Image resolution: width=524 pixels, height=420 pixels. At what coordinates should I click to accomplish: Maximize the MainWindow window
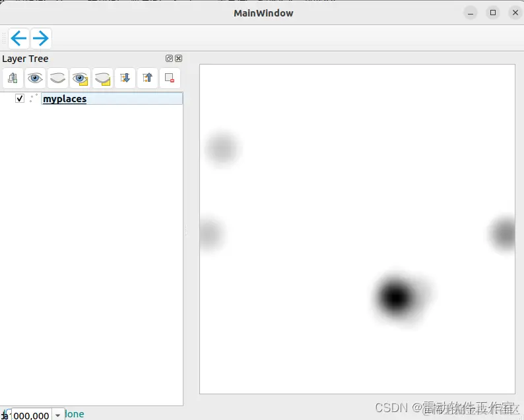(x=493, y=13)
